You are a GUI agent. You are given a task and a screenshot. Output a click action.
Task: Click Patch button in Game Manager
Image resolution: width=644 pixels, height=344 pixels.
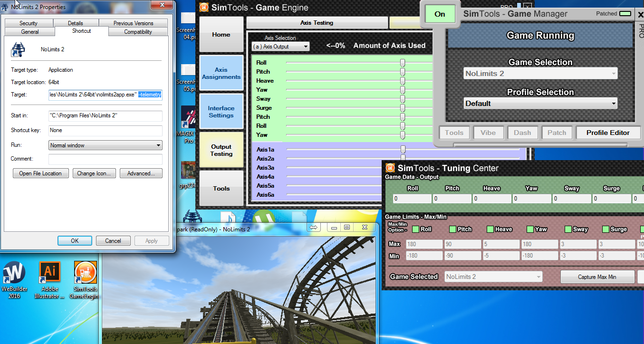557,133
